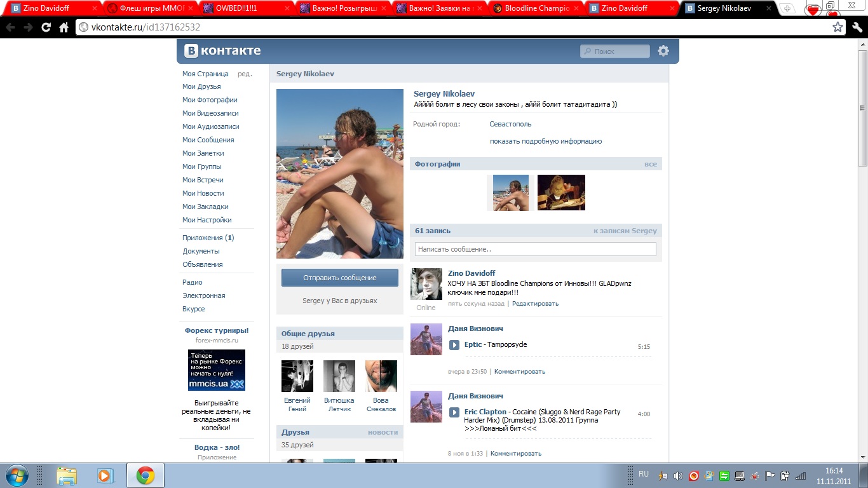Click все in the Фотографии header
868x488 pixels.
pyautogui.click(x=651, y=164)
